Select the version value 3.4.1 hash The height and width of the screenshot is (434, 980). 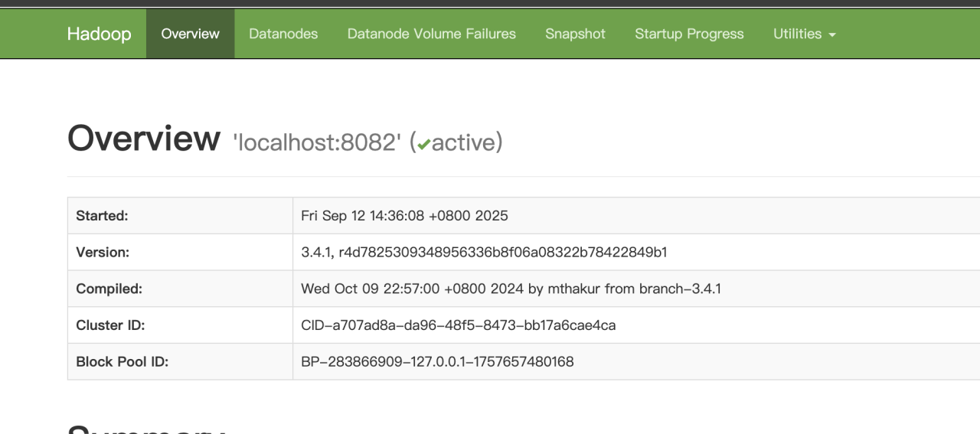(484, 252)
